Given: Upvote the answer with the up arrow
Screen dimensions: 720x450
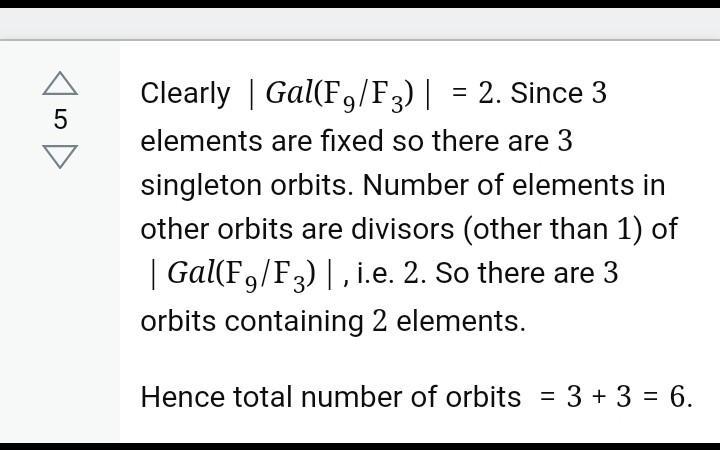Looking at the screenshot, I should tap(60, 84).
